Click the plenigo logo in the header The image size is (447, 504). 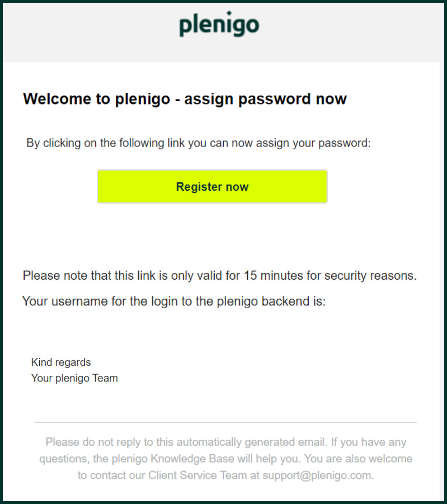219,24
